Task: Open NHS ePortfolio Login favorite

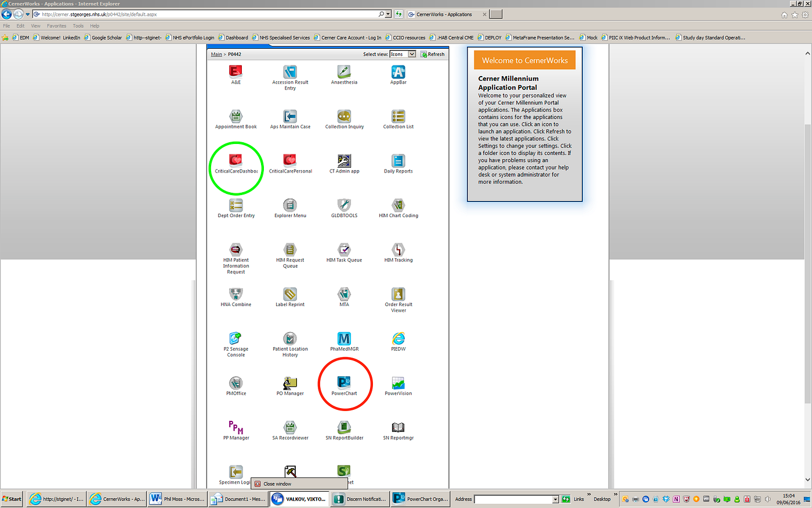Action: click(190, 38)
